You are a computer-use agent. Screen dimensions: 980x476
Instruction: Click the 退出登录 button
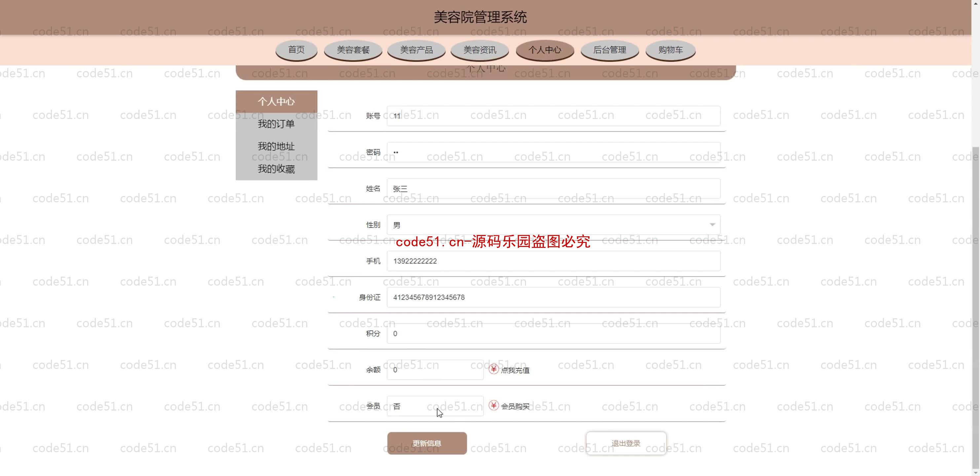[x=626, y=443]
